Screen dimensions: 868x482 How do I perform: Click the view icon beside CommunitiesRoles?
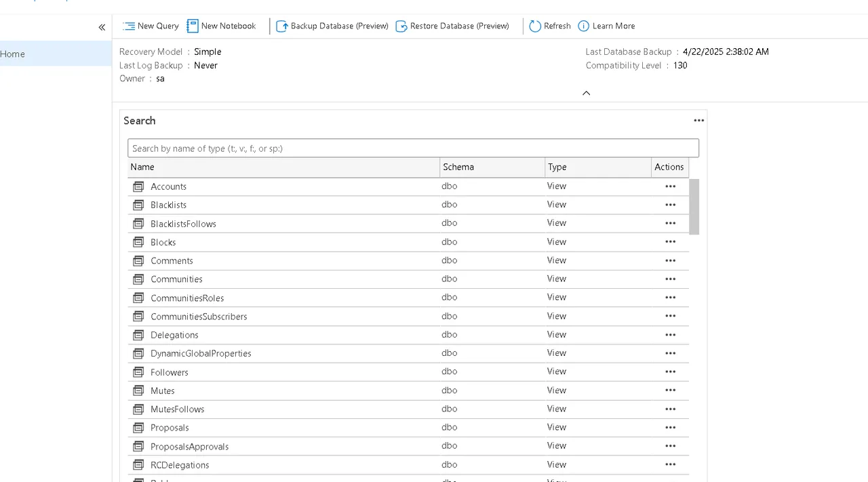click(x=138, y=298)
